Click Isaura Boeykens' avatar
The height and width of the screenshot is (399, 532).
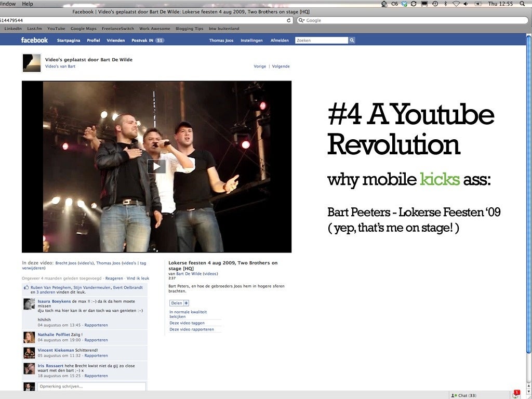29,304
